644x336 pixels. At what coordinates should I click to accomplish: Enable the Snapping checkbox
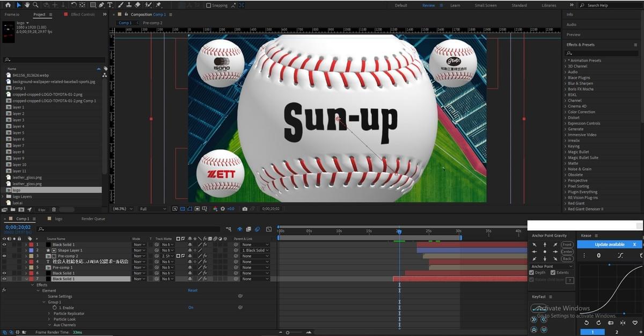(x=209, y=5)
